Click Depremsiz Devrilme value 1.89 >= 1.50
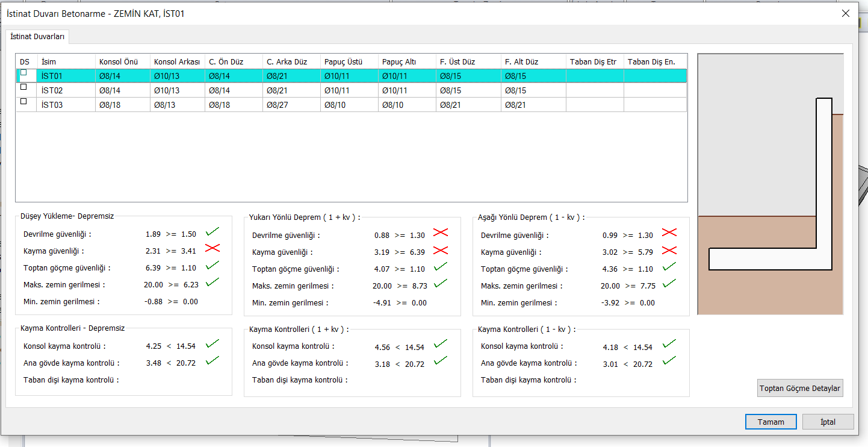Viewport: 868px width, 447px height. click(171, 234)
